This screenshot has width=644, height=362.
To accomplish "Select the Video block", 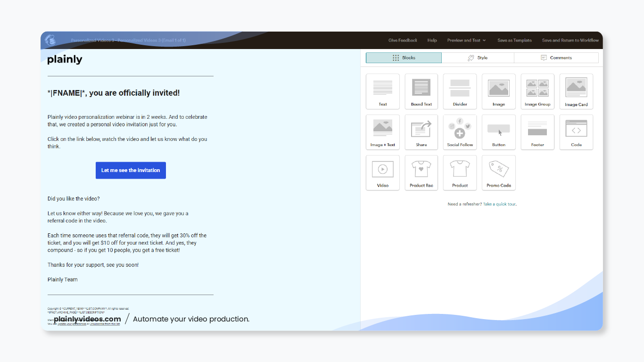I will pyautogui.click(x=383, y=173).
